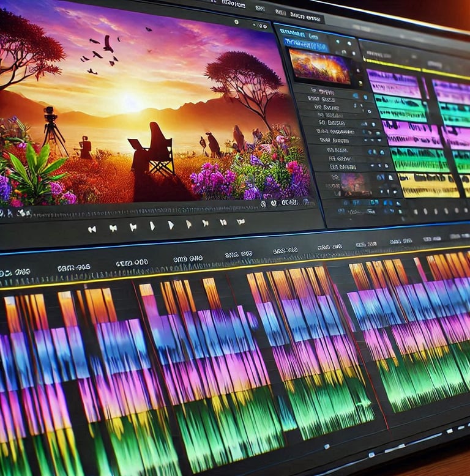
Task: Select the left green clip in upper-right timeline
Action: [x=420, y=160]
